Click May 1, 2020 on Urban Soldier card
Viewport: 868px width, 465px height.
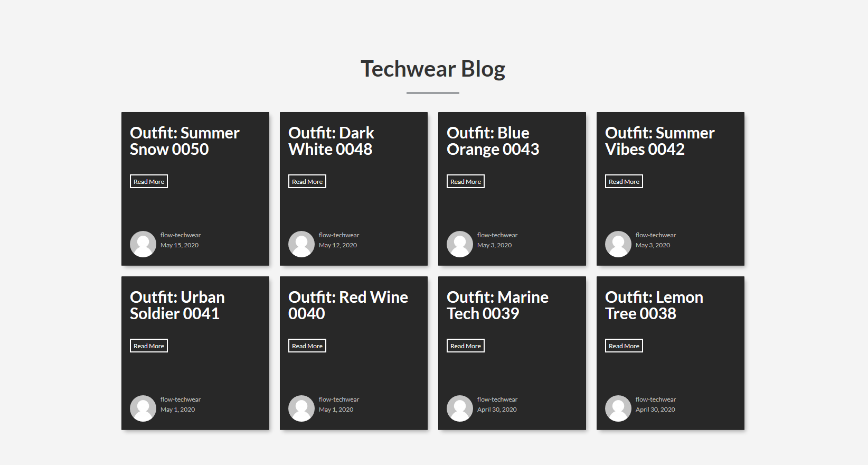click(178, 410)
